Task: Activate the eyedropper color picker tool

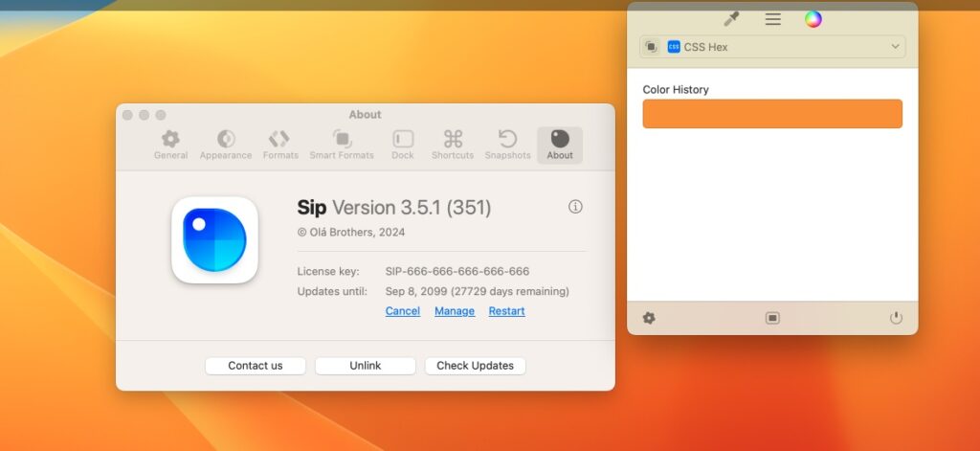Action: click(731, 19)
